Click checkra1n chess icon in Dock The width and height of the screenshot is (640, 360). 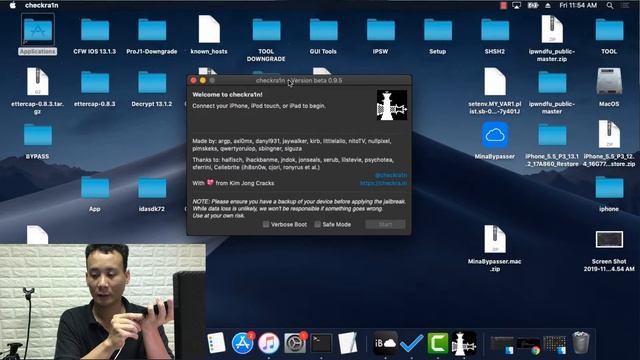point(464,343)
